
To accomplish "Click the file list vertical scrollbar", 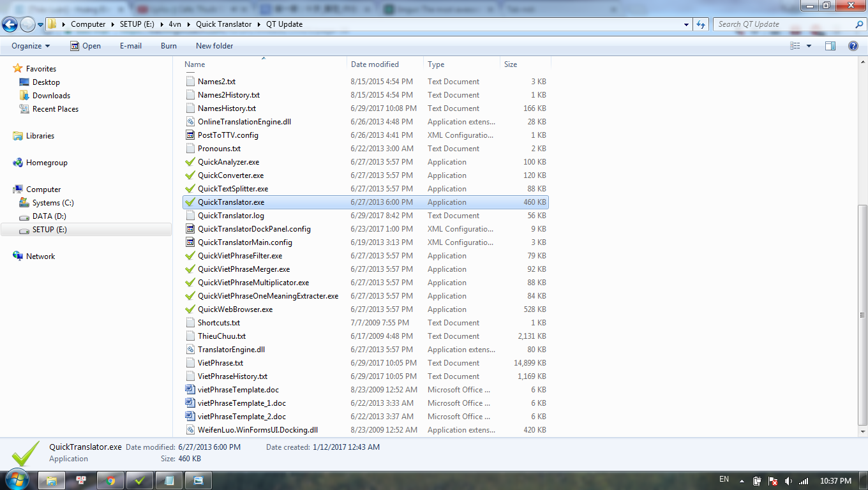I will (862, 313).
